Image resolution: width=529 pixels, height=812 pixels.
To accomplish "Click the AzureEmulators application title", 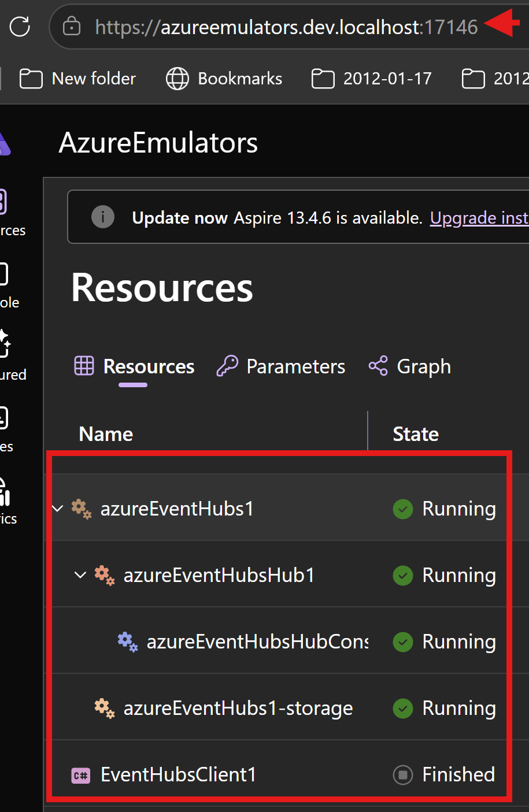I will tap(158, 143).
